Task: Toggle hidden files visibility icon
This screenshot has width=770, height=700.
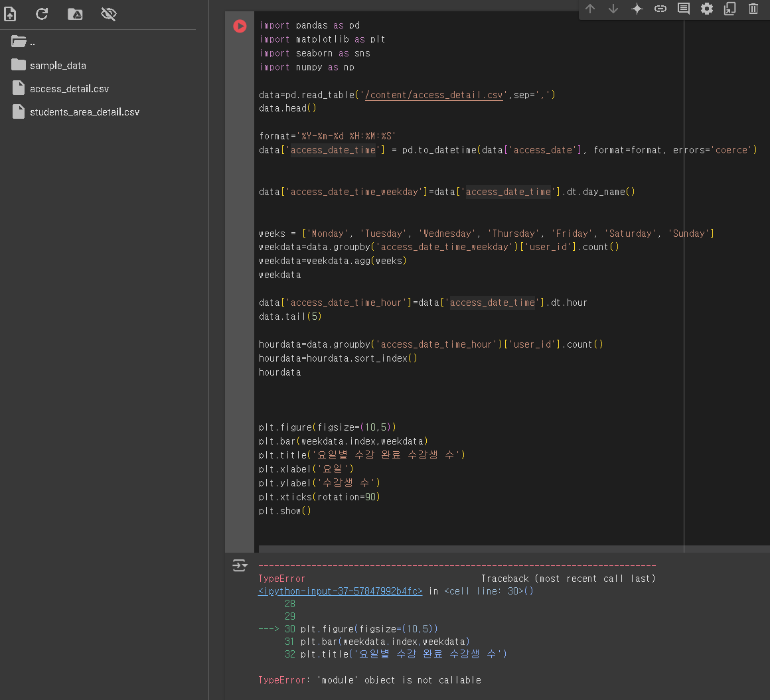Action: 108,14
